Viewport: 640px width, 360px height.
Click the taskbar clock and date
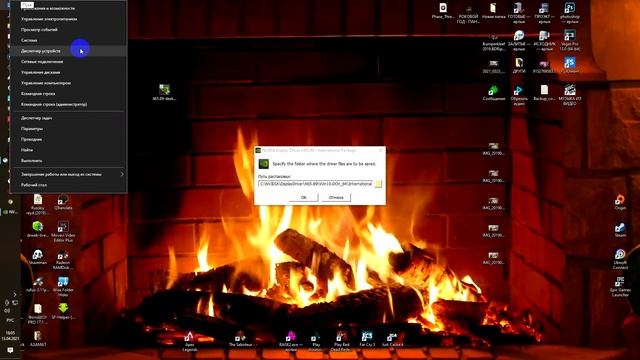coord(10,336)
